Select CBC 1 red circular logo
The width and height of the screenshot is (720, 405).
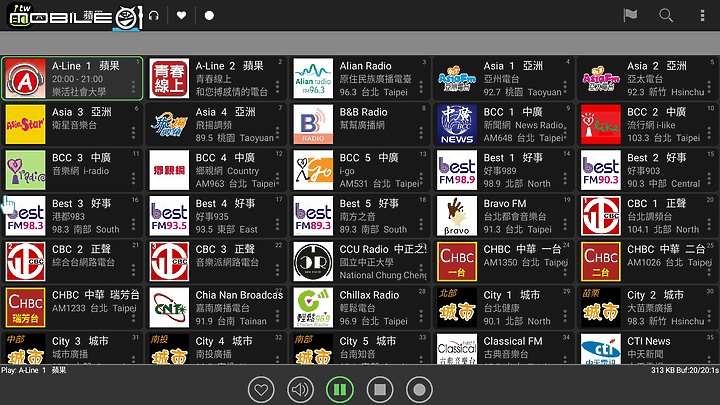click(601, 216)
